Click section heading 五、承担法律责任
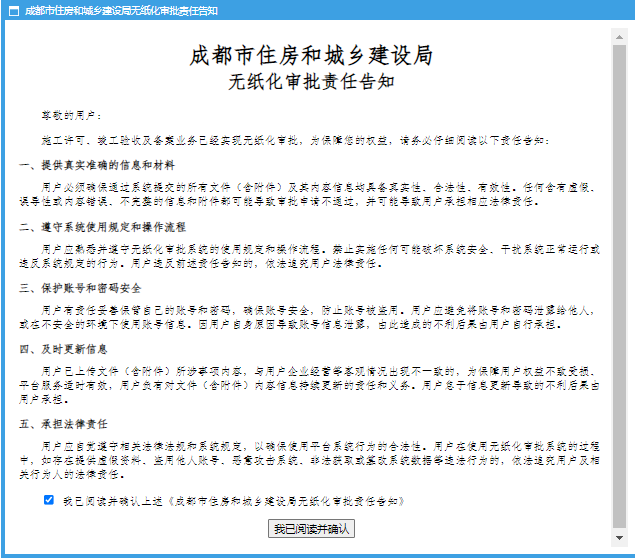This screenshot has width=635, height=558. point(63,424)
